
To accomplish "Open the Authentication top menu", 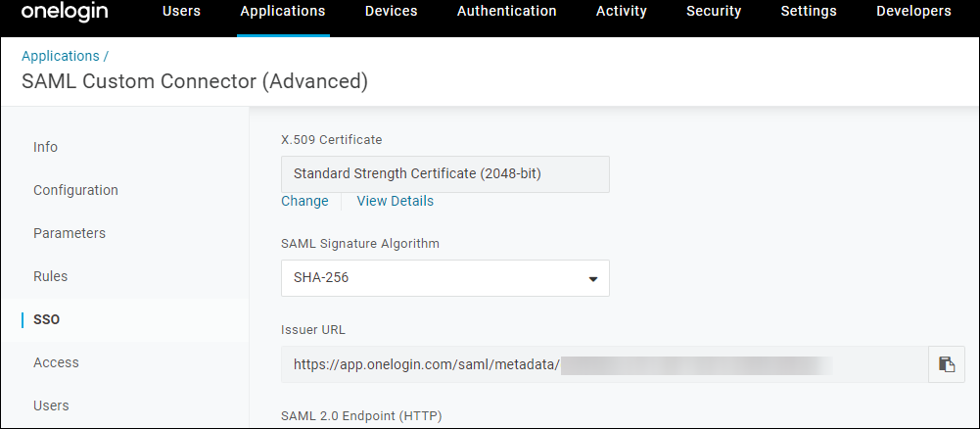I will (x=507, y=11).
